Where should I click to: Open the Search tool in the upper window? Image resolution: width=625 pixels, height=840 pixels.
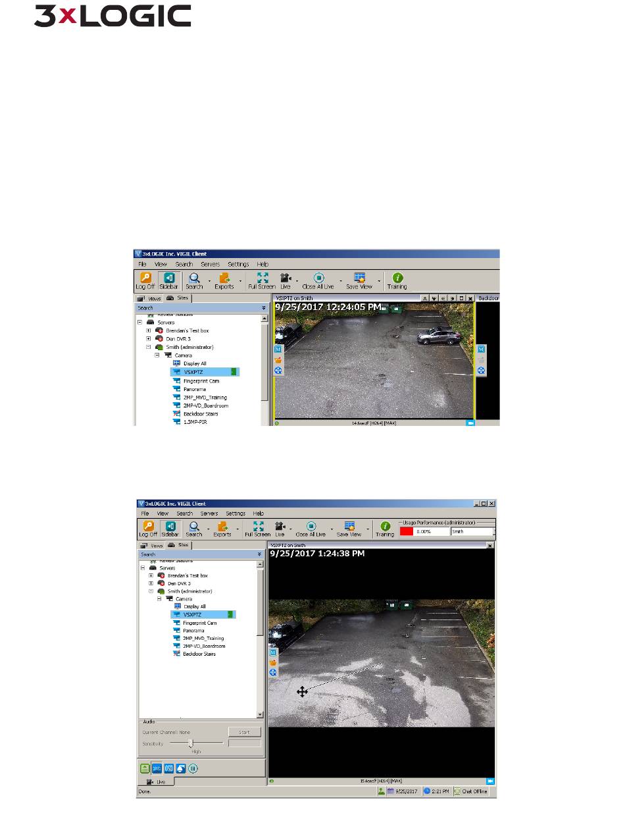[193, 281]
